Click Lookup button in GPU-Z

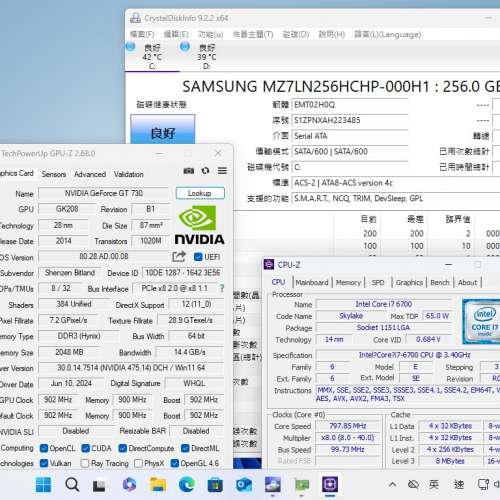(200, 193)
